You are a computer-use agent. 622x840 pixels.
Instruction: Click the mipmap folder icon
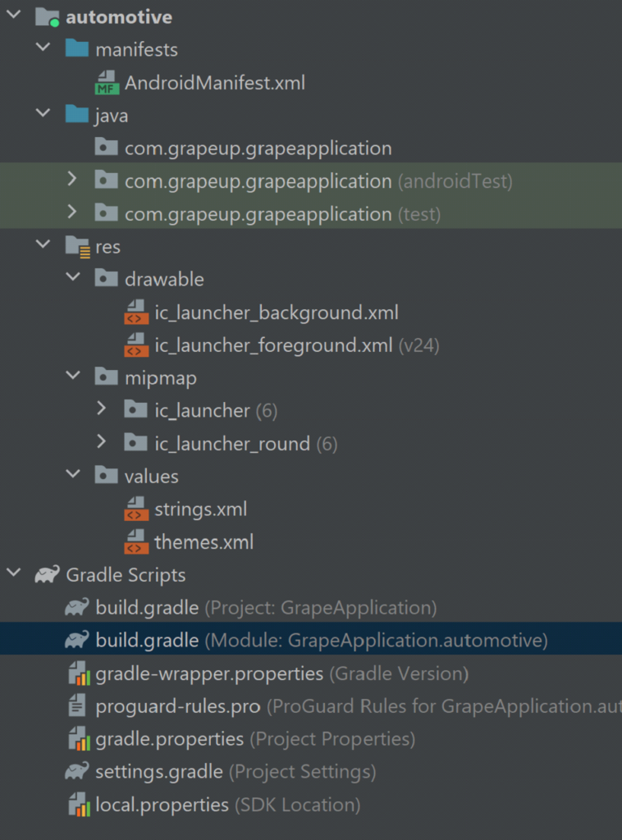pos(106,377)
